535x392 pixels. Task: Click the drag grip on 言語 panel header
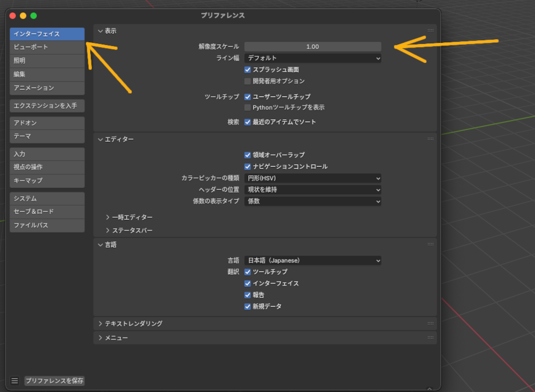click(430, 244)
